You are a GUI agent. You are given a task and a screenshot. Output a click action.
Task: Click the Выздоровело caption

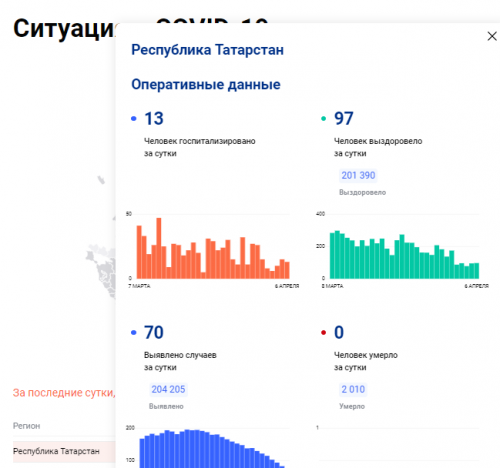362,192
